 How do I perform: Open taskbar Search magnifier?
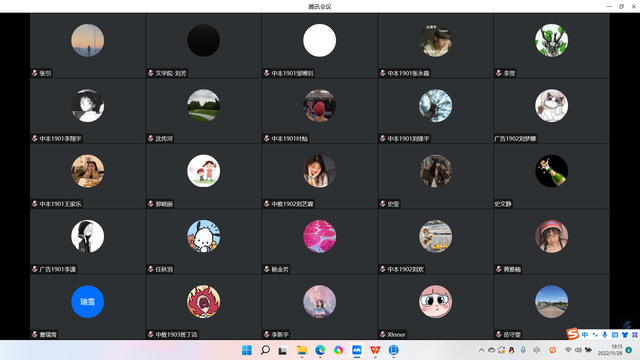pyautogui.click(x=265, y=350)
